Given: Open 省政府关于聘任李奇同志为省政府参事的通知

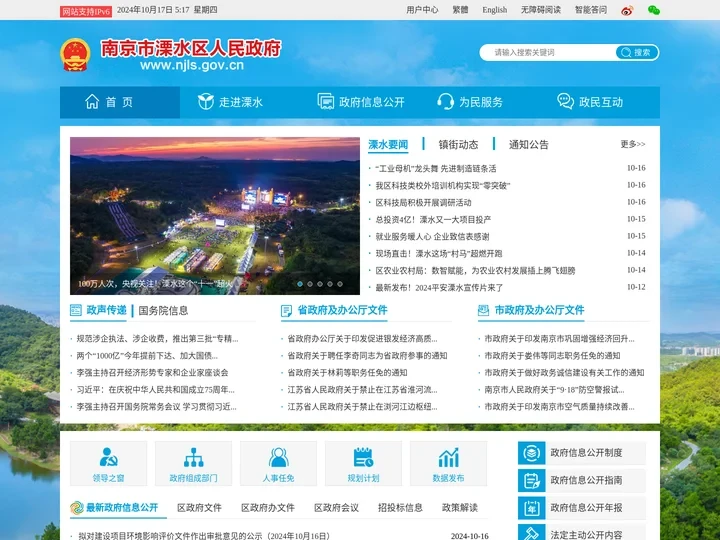Looking at the screenshot, I should [x=367, y=356].
